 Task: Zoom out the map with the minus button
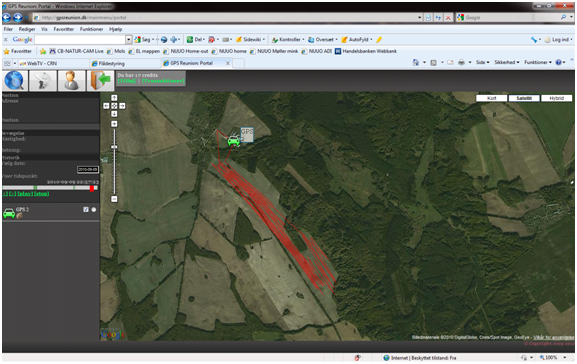[x=114, y=199]
